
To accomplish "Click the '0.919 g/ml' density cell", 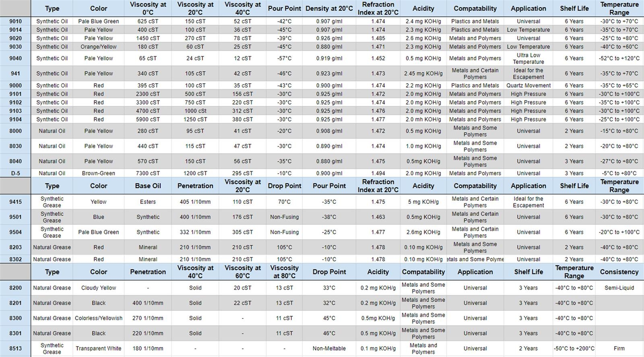I will coord(329,58).
